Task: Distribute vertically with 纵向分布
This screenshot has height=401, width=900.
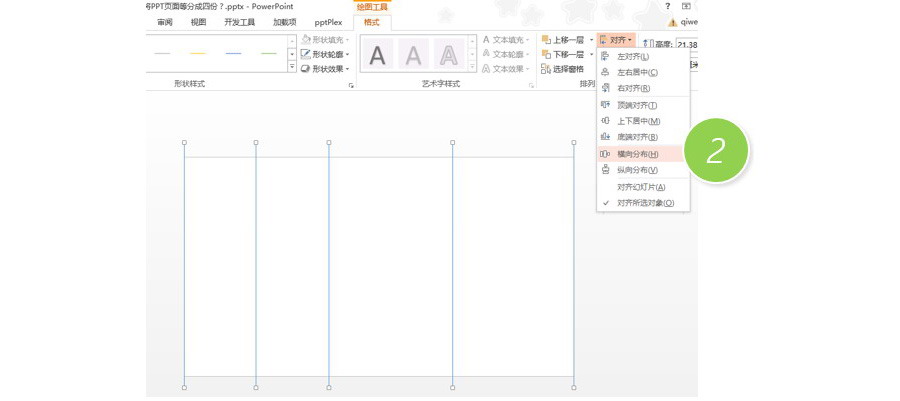Action: point(637,170)
